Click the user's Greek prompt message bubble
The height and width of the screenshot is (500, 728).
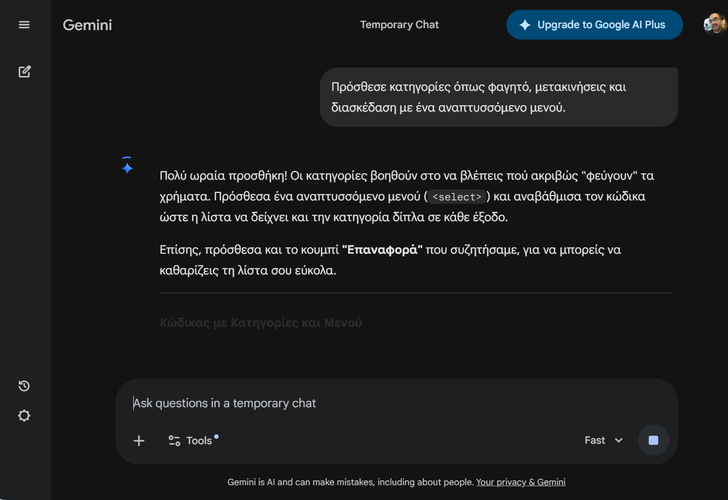pos(498,97)
